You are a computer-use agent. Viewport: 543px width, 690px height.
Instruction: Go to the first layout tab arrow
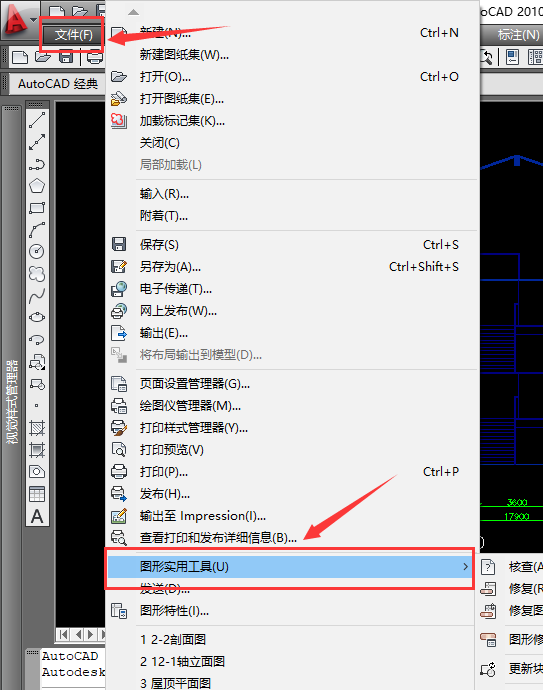point(63,634)
